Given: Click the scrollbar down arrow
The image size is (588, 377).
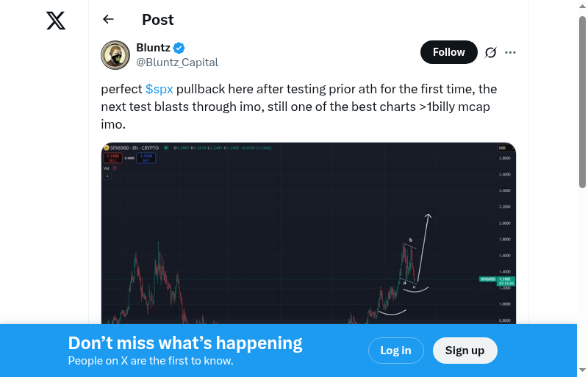Looking at the screenshot, I should click(x=582, y=370).
